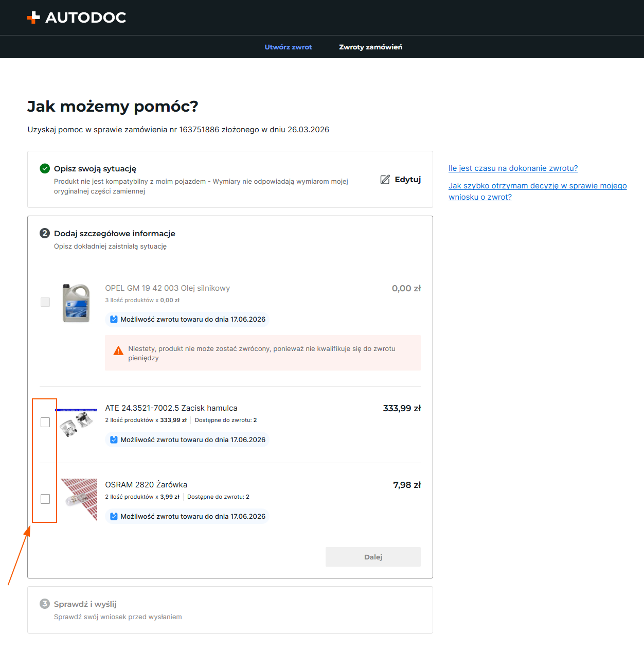Image resolution: width=644 pixels, height=649 pixels.
Task: Click the price 0,00 zł on the right
Action: pos(406,288)
